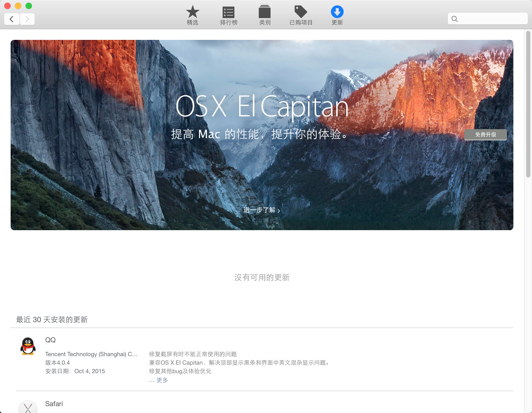The height and width of the screenshot is (413, 532).
Task: Click the vertical scrollbar thumb
Action: pos(528,104)
